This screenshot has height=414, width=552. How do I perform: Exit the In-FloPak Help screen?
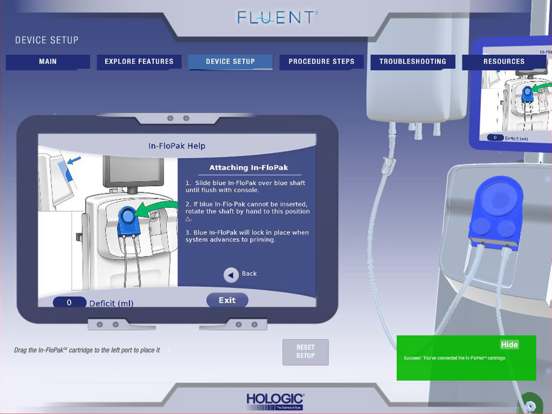(227, 300)
